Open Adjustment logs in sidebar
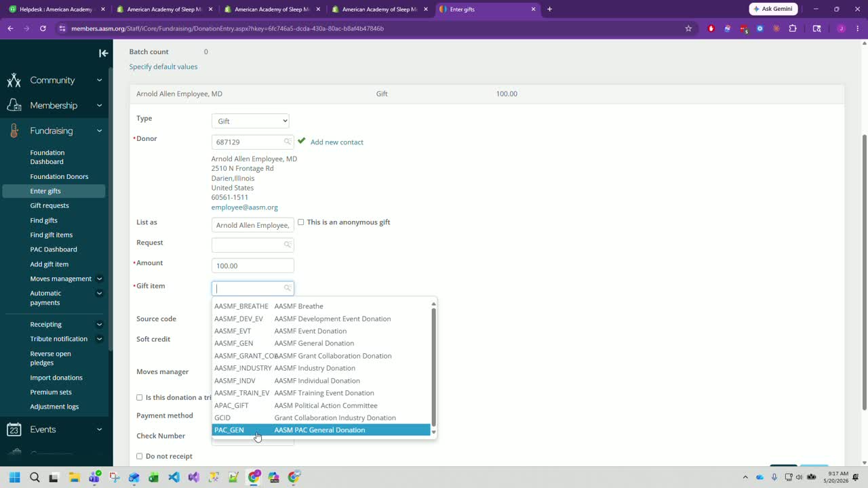Viewport: 868px width, 488px height. coord(54,407)
